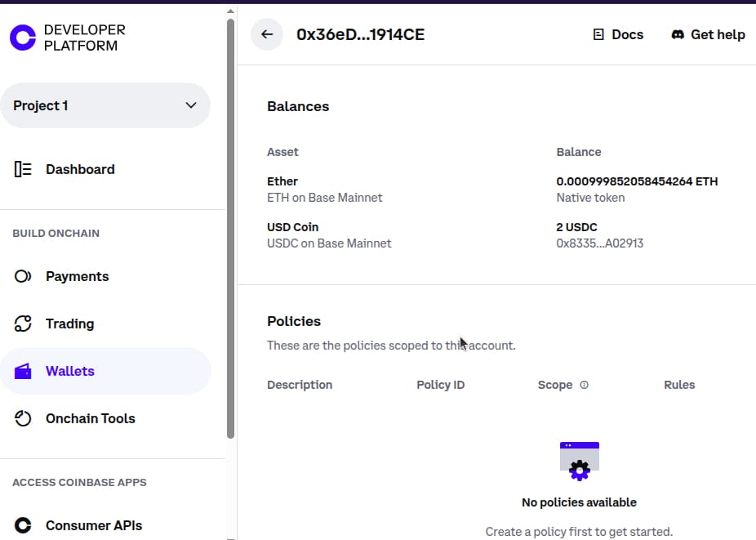The width and height of the screenshot is (756, 540).
Task: Expand the project selector chevron
Action: 191,105
